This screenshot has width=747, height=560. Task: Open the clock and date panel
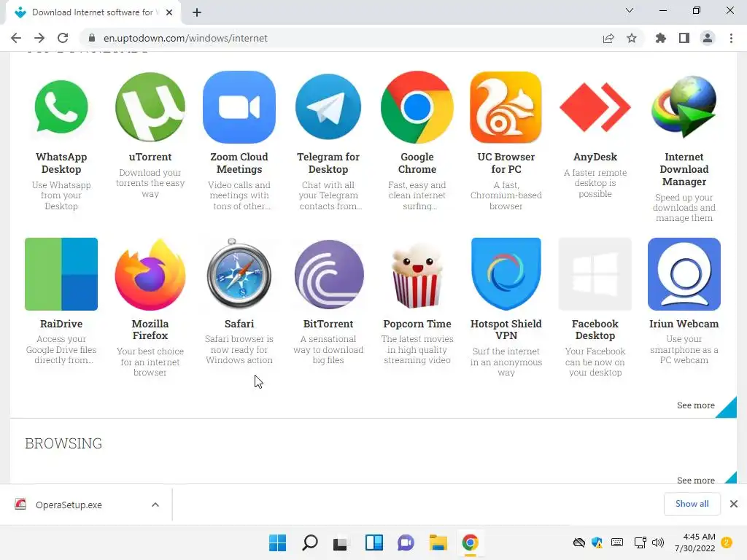point(694,542)
